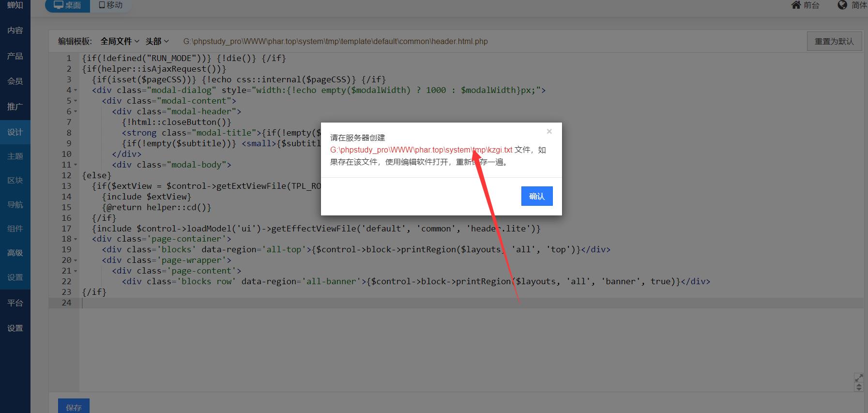Save the template with 保存
This screenshot has width=868, height=413.
coord(74,407)
